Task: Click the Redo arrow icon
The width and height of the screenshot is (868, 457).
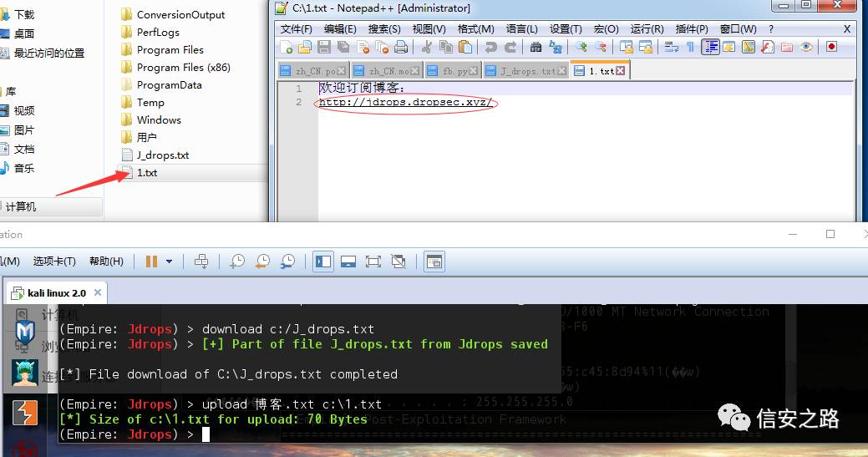Action: [510, 47]
